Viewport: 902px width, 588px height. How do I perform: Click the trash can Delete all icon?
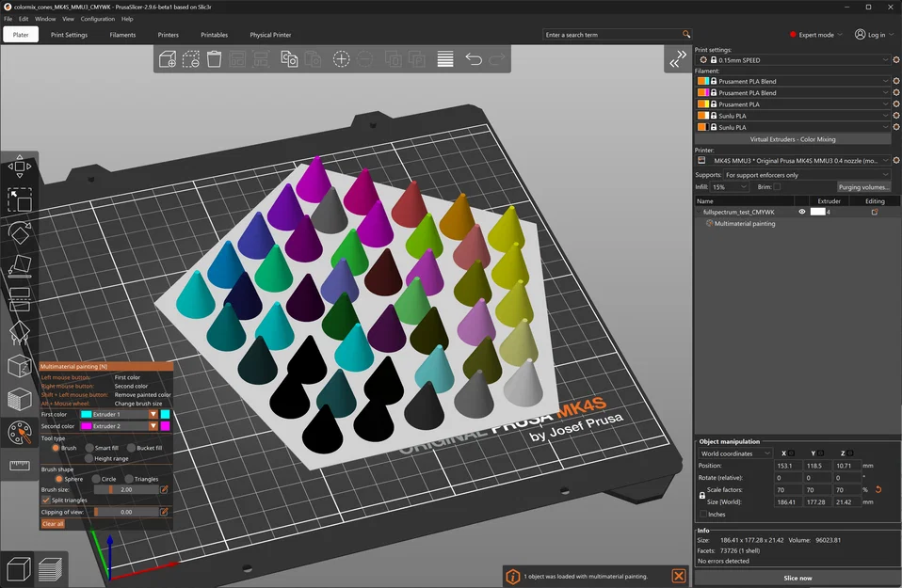pyautogui.click(x=214, y=58)
